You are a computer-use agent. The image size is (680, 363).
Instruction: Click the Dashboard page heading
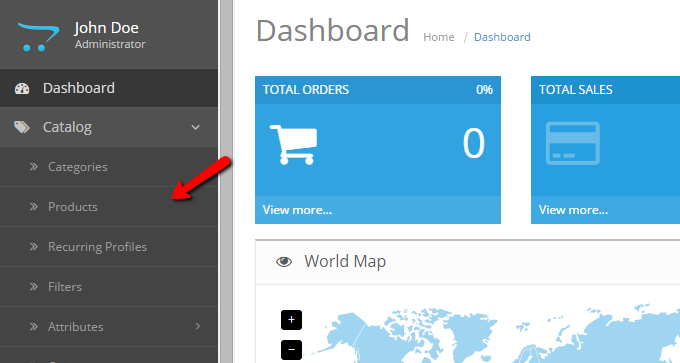[x=333, y=30]
